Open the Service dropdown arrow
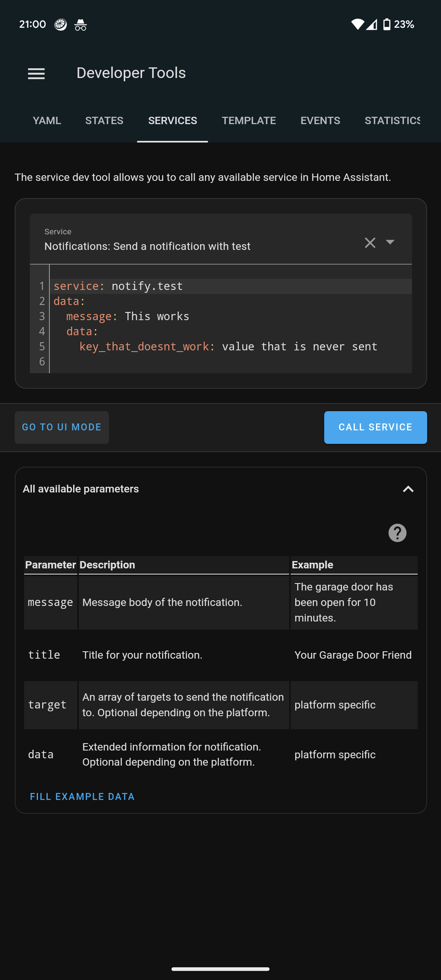Screen dimensions: 441x980 click(390, 242)
